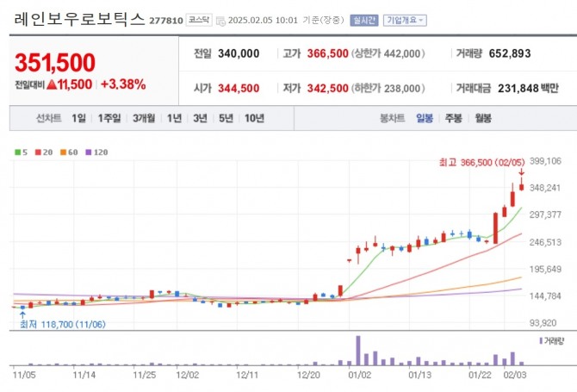Click the 399,106 price axis label
This screenshot has height=392, width=577.
[545, 161]
